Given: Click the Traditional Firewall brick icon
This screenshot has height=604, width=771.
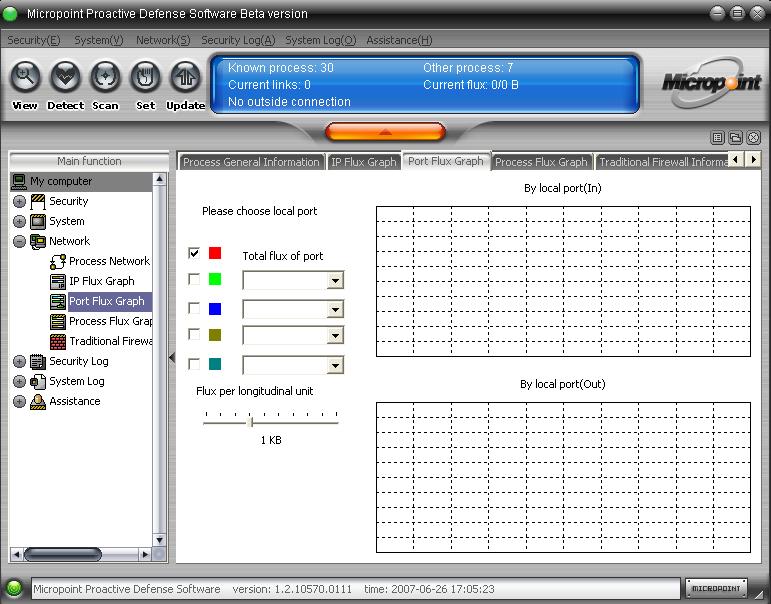Looking at the screenshot, I should (x=58, y=341).
